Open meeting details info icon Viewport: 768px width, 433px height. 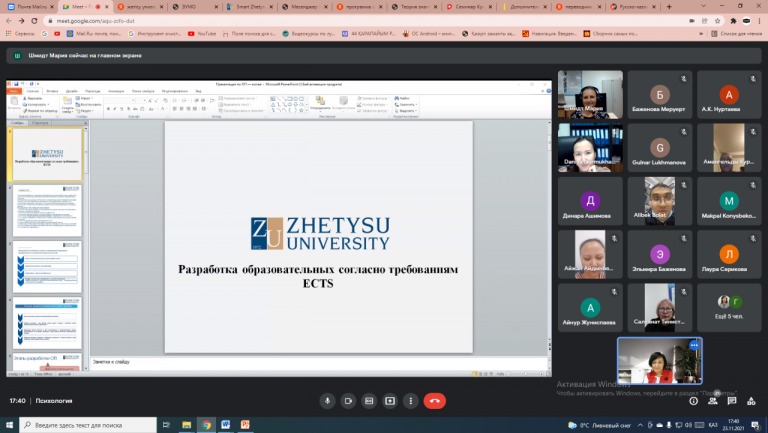pos(694,400)
